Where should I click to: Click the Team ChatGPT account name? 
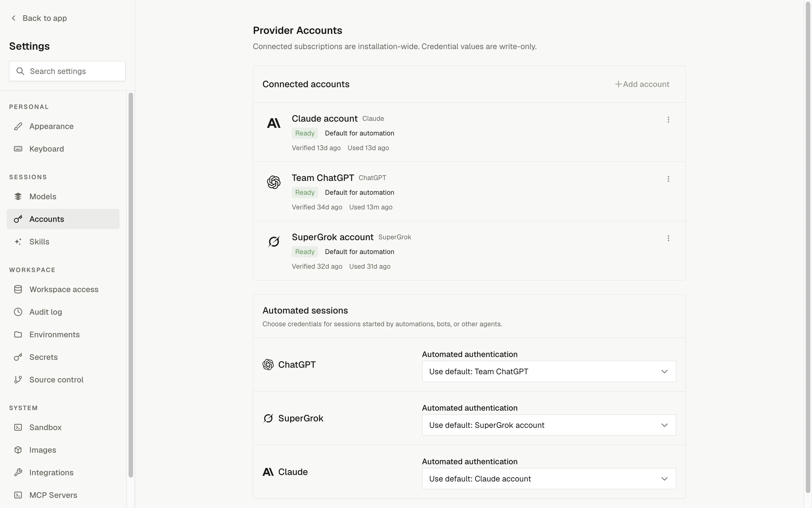click(x=323, y=178)
